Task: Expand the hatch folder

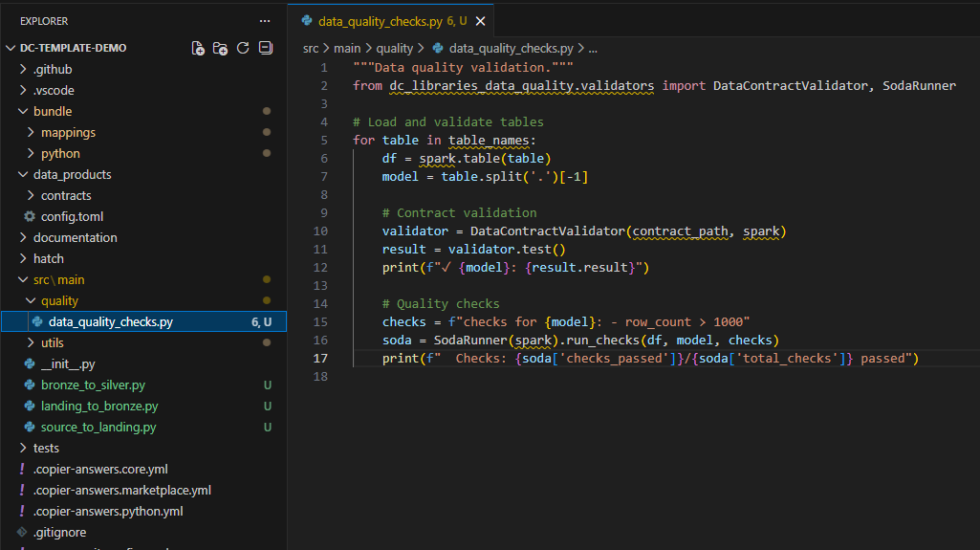Action: coord(23,259)
